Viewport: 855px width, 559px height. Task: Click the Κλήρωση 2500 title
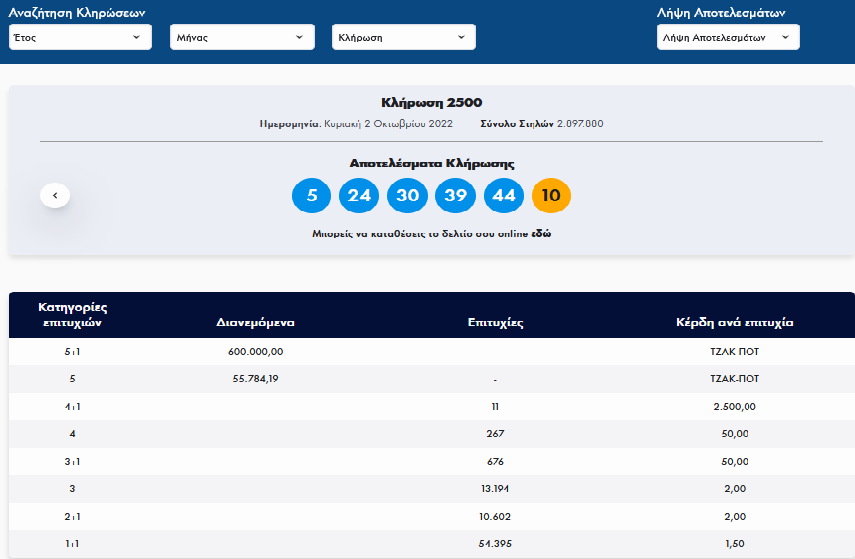click(431, 102)
